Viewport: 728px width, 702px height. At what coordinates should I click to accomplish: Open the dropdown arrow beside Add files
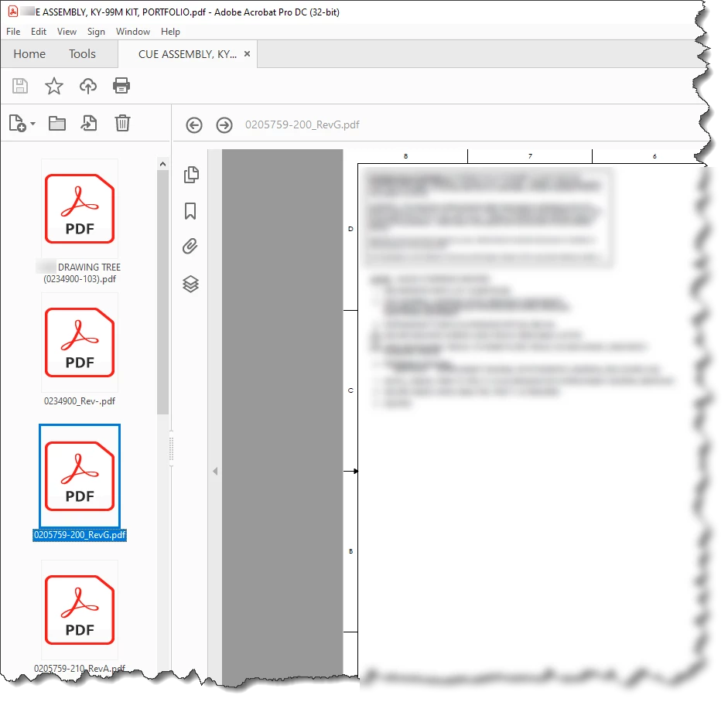(33, 124)
